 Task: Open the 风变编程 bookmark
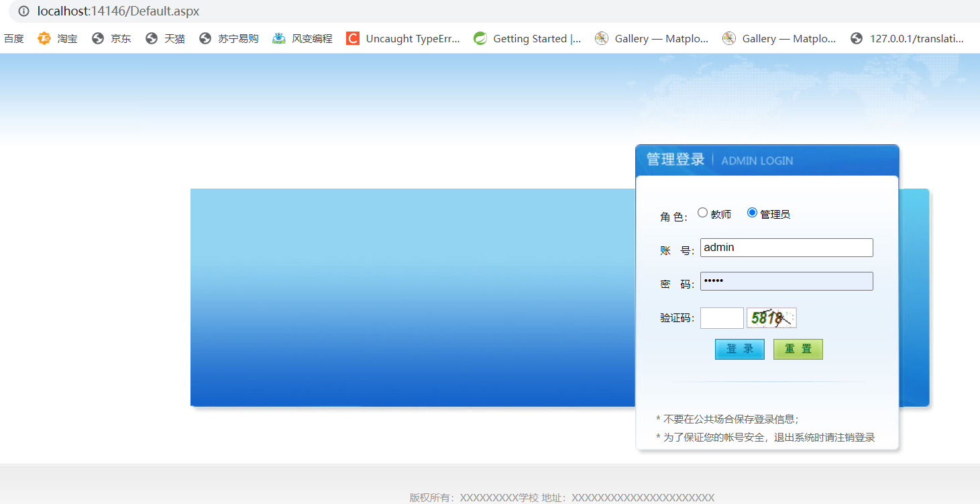pos(302,38)
